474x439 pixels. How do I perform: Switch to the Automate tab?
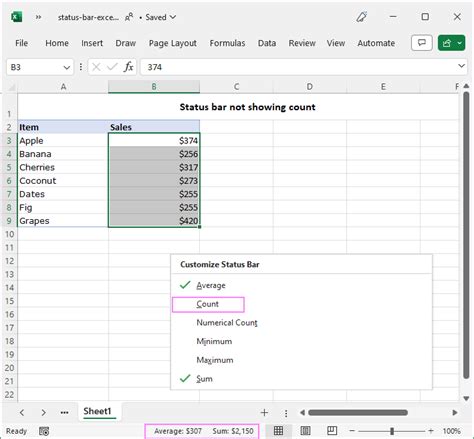tap(376, 43)
